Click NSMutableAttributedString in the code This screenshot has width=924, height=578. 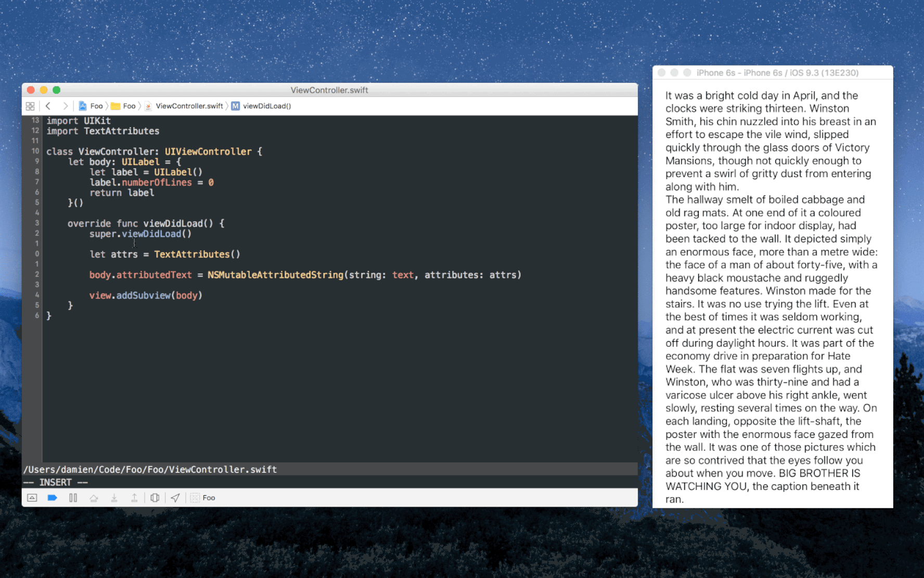pos(275,275)
